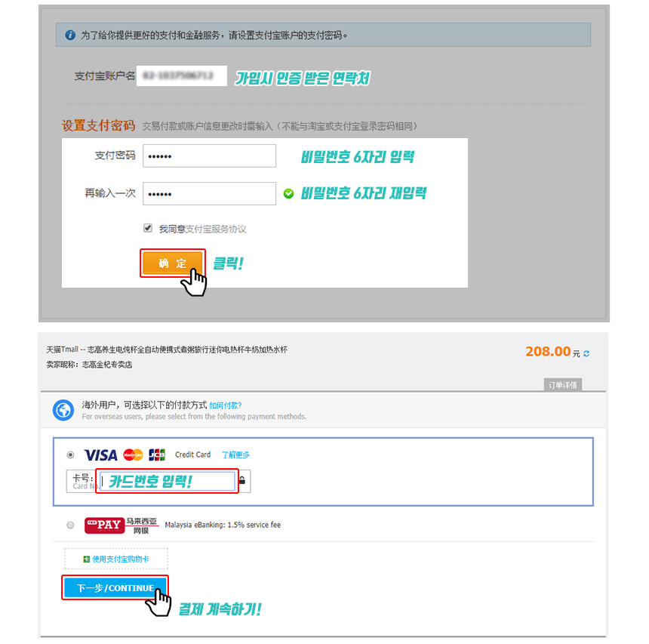Viewport: 649px width, 644px height.
Task: Open the 如何付款? help link
Action: pos(225,405)
